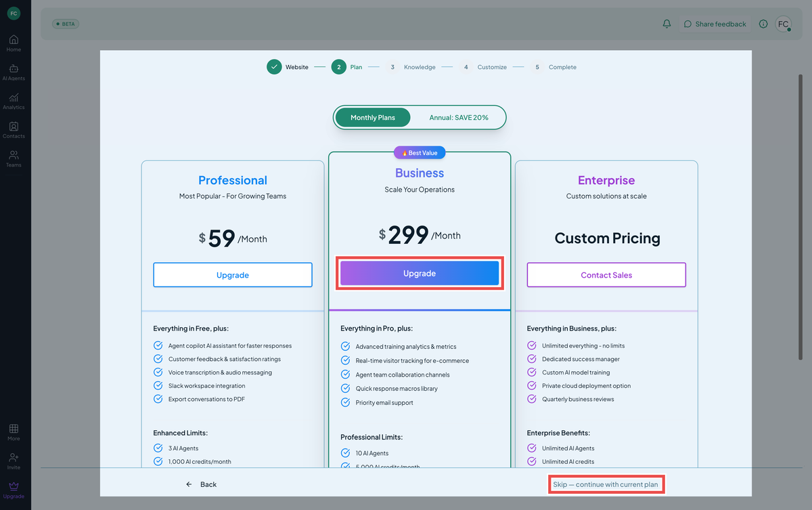Screen dimensions: 812x510
Task: Click the $59 /Month price
Action: [x=233, y=238]
